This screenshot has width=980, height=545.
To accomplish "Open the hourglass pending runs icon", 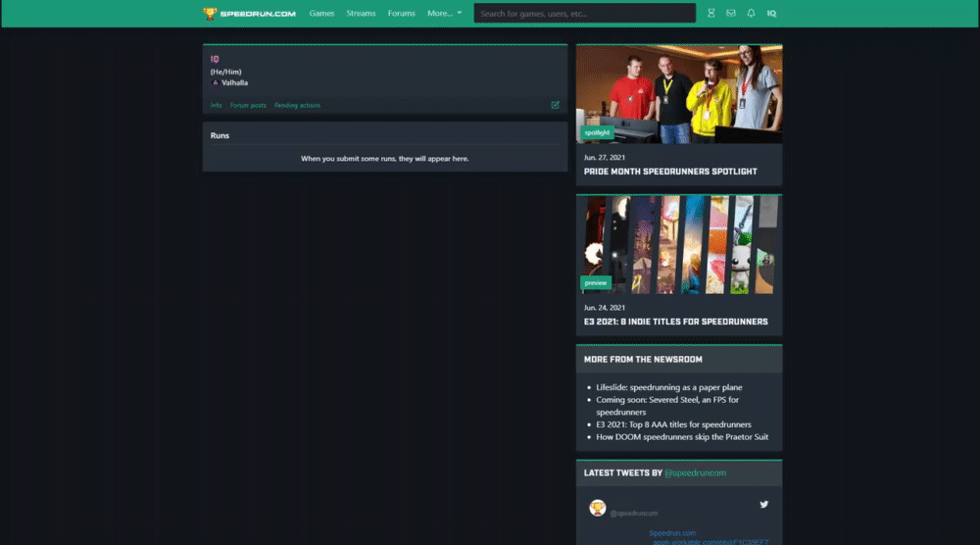I will (710, 13).
